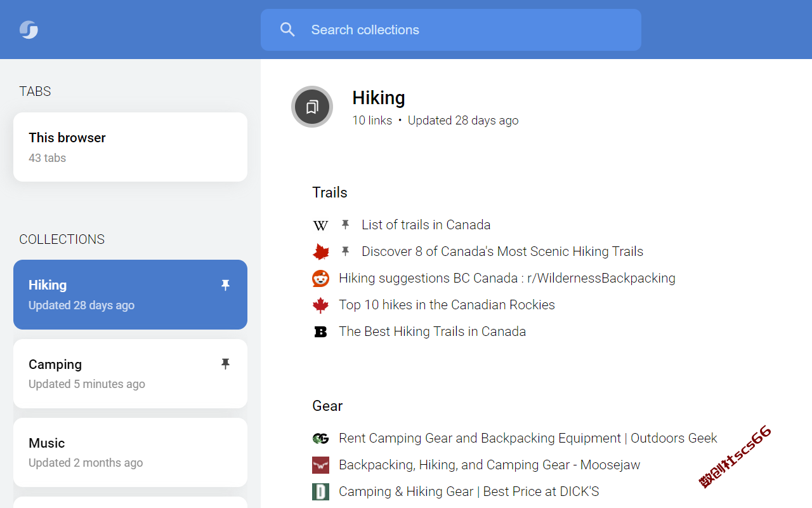Click B favicon for Best Hiking Trails
The image size is (812, 508).
tap(321, 331)
